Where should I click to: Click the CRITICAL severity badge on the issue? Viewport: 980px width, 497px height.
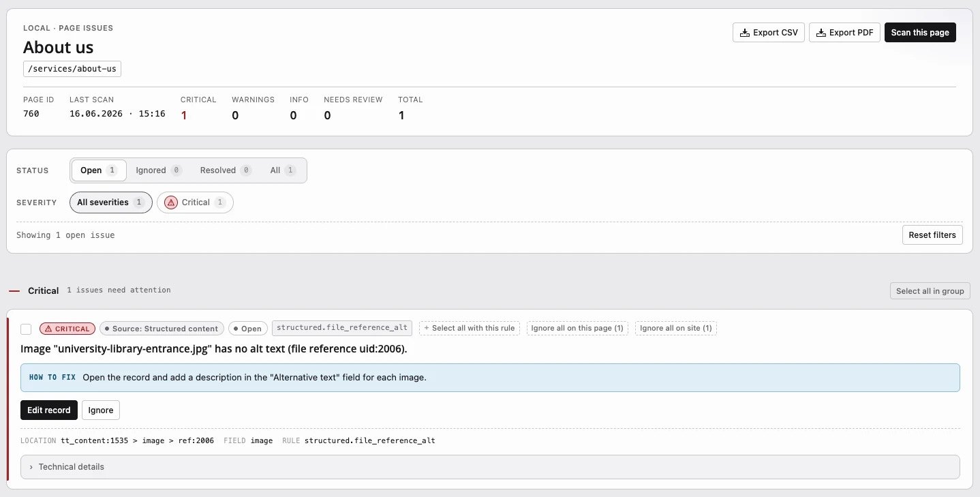(x=67, y=329)
